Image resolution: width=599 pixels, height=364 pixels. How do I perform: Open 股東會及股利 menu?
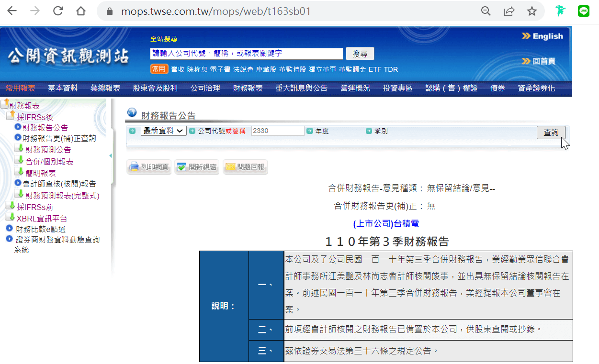(x=155, y=88)
